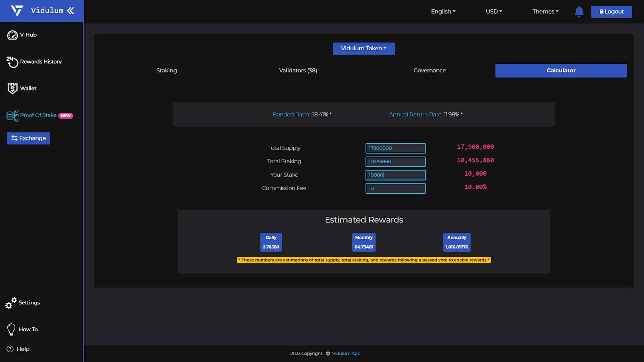Focus the Commission Fee input field

pyautogui.click(x=396, y=188)
